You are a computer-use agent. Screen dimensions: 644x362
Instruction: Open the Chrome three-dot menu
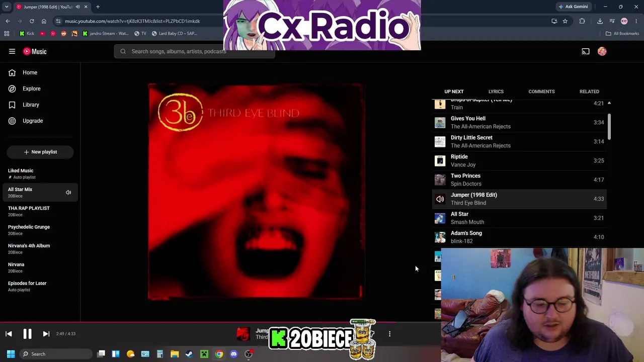[636, 21]
